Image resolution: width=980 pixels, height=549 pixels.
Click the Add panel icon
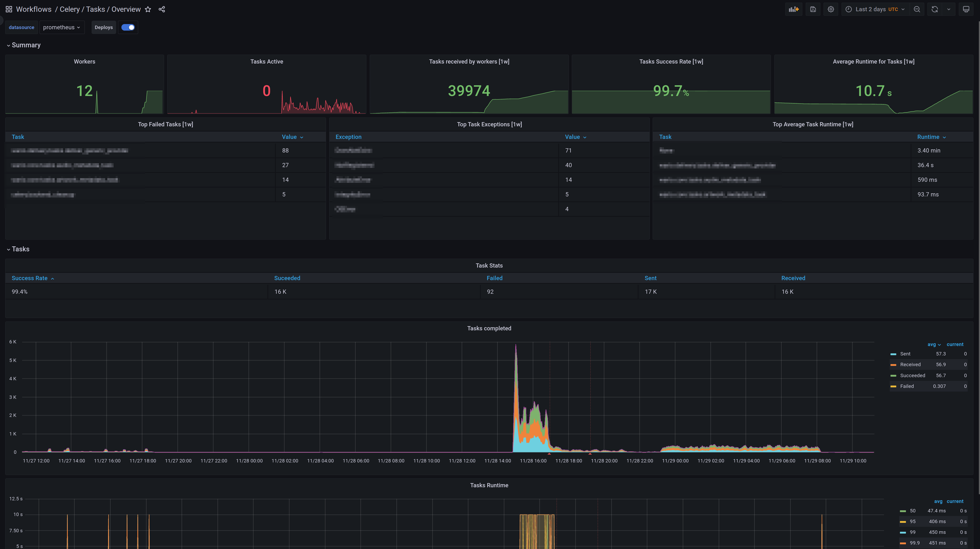coord(794,9)
